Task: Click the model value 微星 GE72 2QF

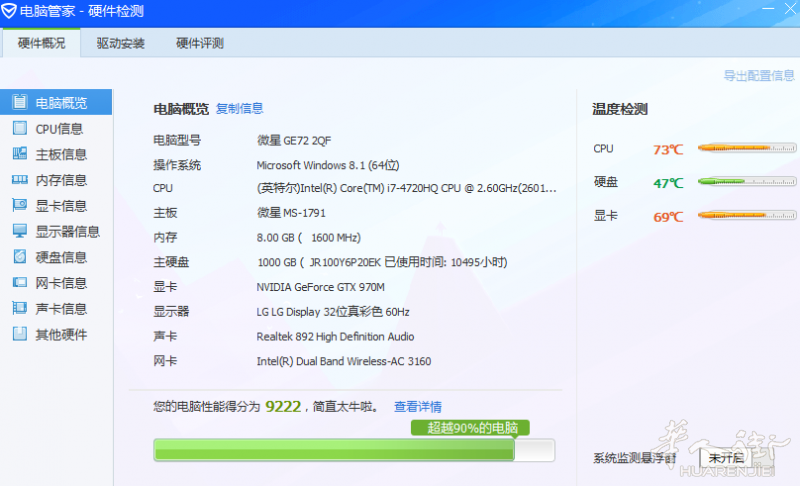Action: [294, 140]
